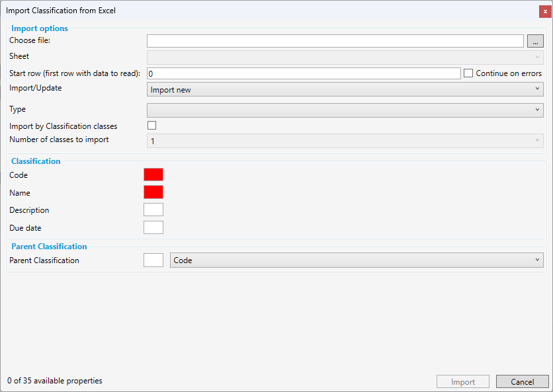Image resolution: width=553 pixels, height=392 pixels.
Task: Enable the Continue on errors checkbox
Action: click(x=468, y=73)
